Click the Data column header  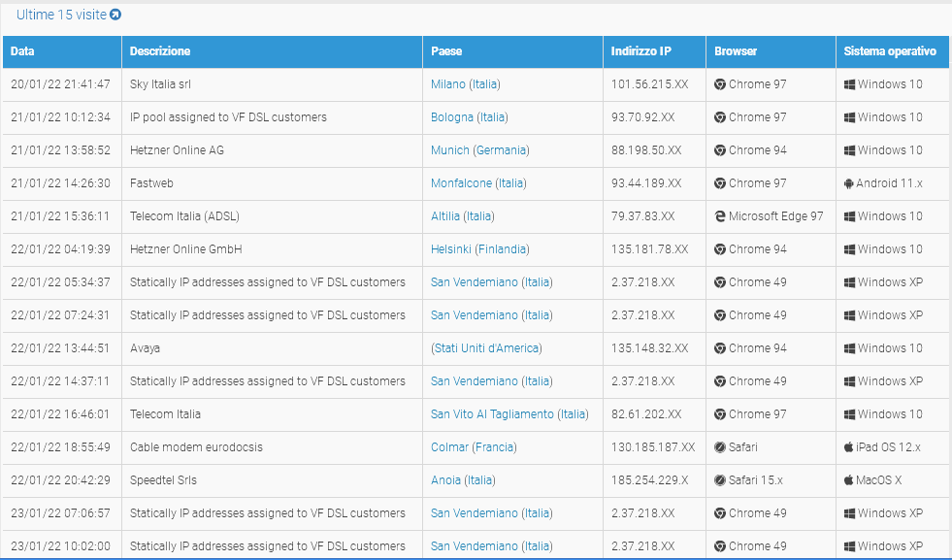62,51
